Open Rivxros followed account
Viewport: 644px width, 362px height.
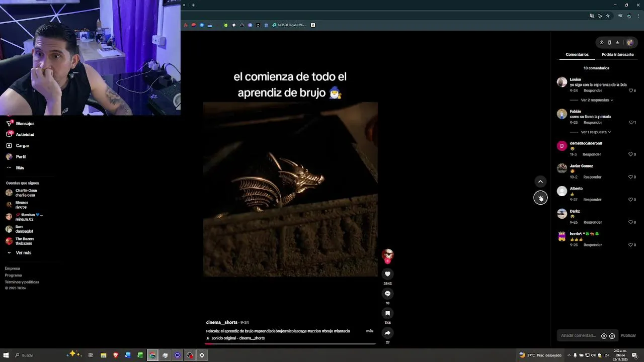(17, 205)
